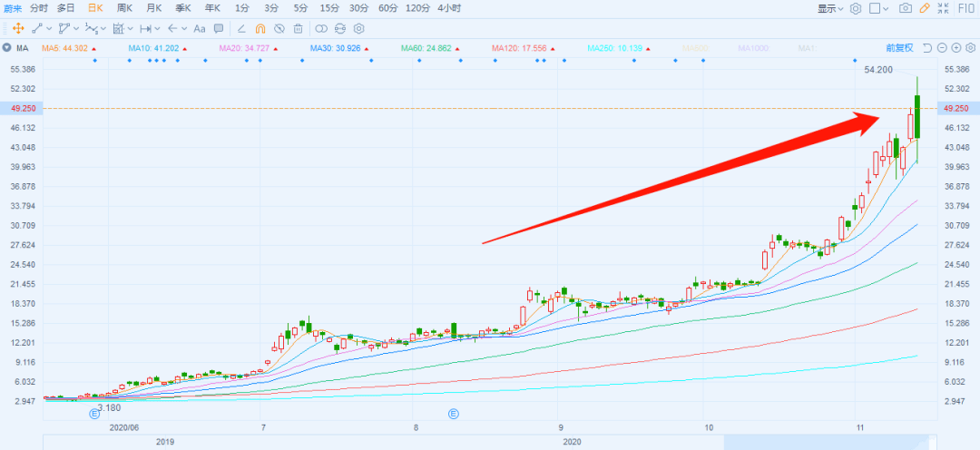Select the crosshair move cursor tool

pyautogui.click(x=16, y=28)
